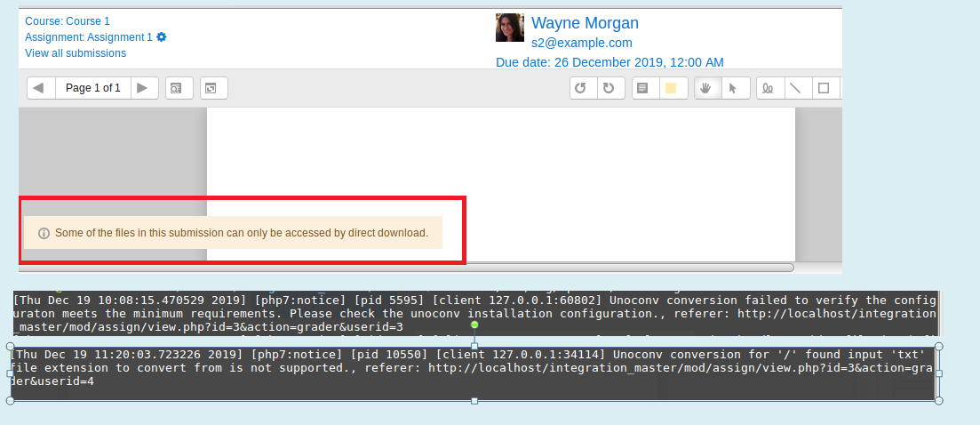Click the direct download notice message
Image resolution: width=980 pixels, height=425 pixels.
click(x=233, y=232)
